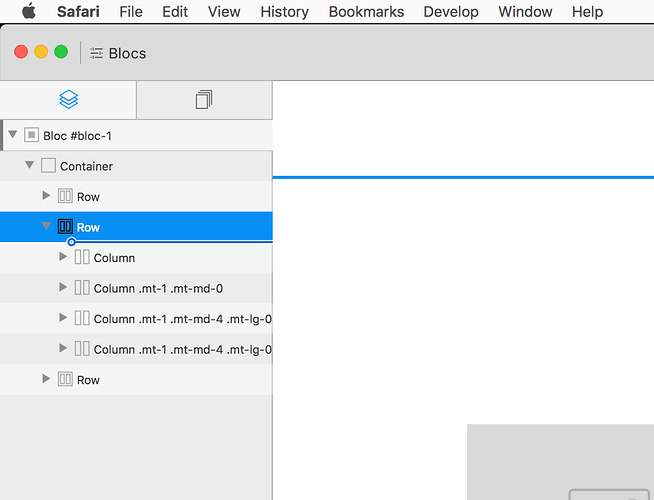This screenshot has width=654, height=500.
Task: Open the History menu
Action: tap(284, 12)
